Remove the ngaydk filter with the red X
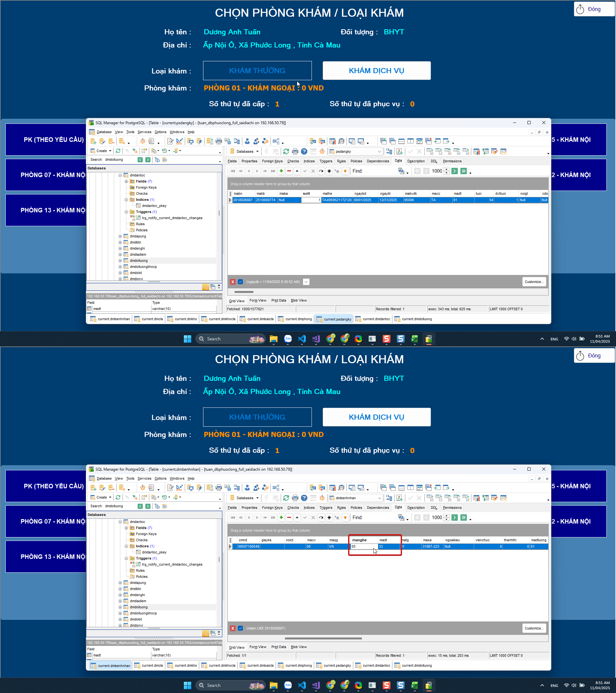The width and height of the screenshot is (616, 693). 233,282
